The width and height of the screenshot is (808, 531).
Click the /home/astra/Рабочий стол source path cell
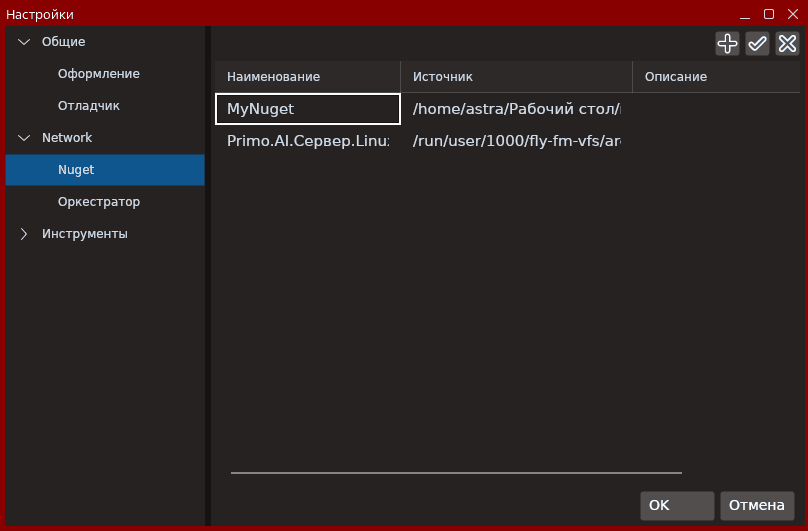pos(516,109)
